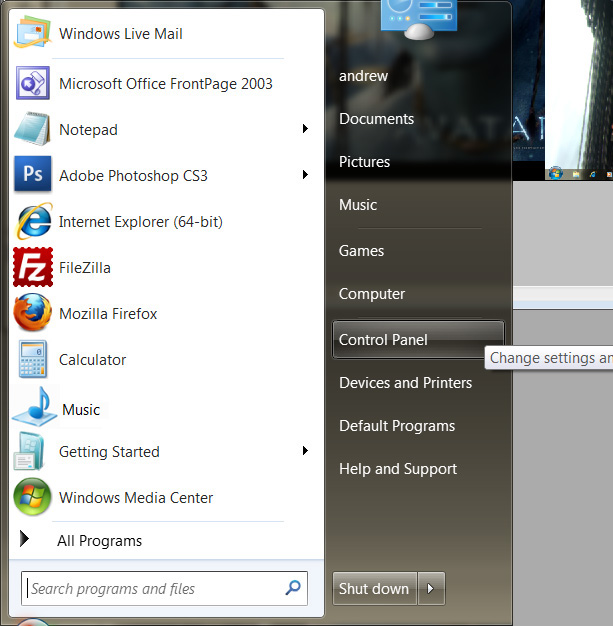Open Control Panel
The width and height of the screenshot is (613, 626).
pos(418,340)
